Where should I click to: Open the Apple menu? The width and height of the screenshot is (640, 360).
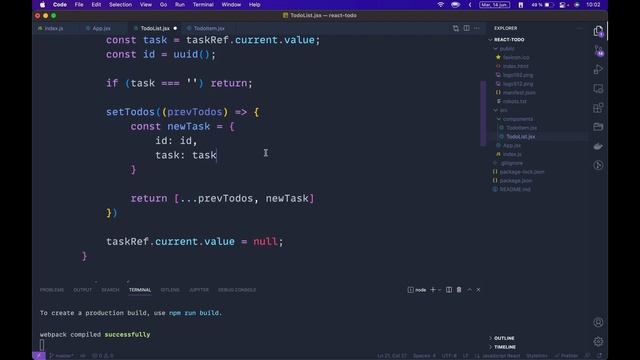[42, 5]
